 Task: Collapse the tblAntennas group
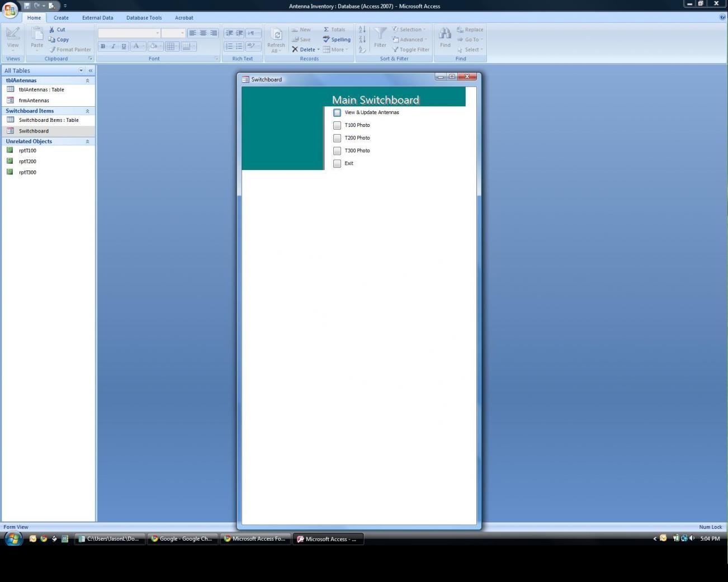click(87, 81)
